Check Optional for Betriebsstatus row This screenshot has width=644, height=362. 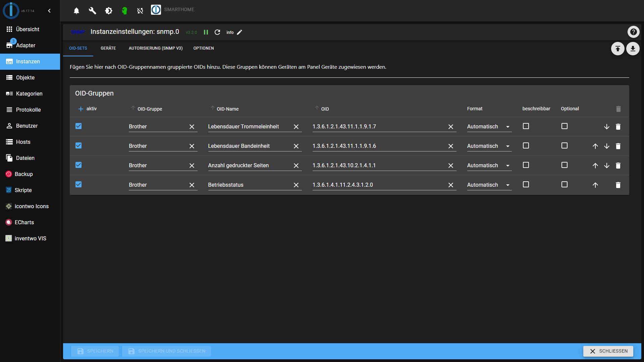[565, 184]
